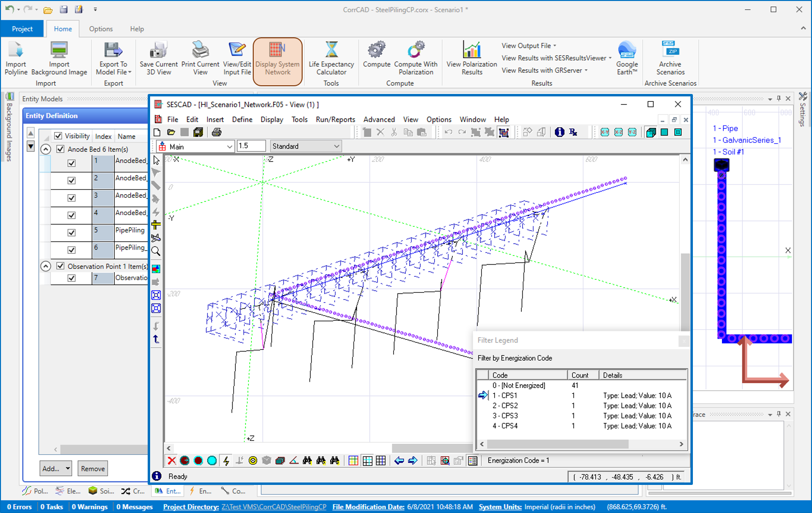This screenshot has width=812, height=513.
Task: Uncheck visibility for row 2 AnodeBed
Action: pyautogui.click(x=72, y=181)
